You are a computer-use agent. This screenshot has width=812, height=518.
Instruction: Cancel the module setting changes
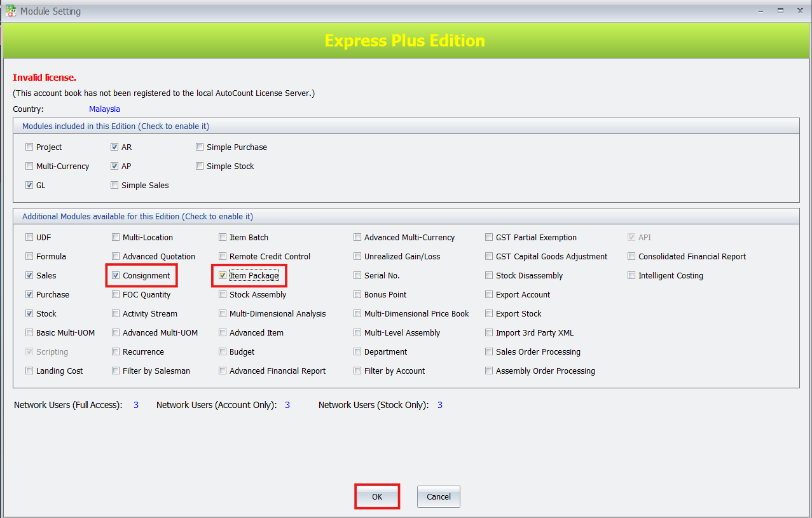click(438, 496)
